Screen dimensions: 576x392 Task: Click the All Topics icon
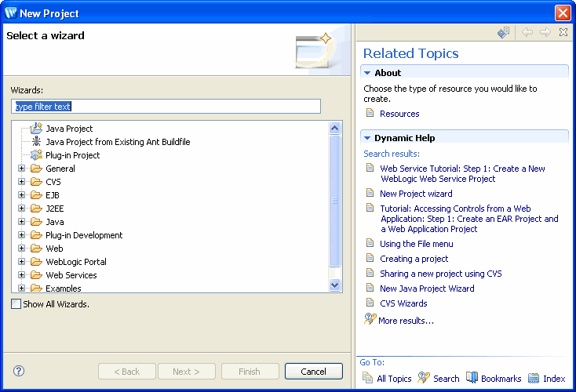368,377
